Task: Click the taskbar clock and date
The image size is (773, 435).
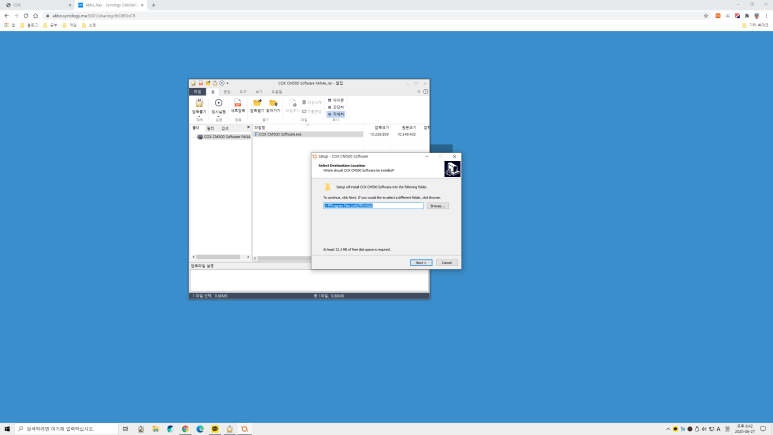Action: (744, 429)
